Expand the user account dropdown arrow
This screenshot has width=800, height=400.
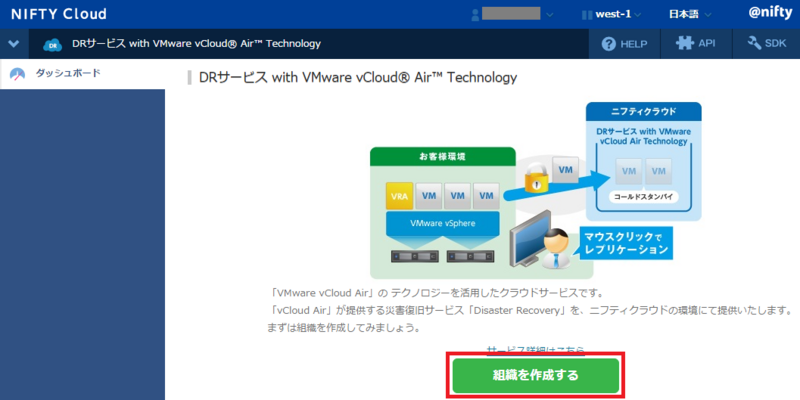click(x=549, y=15)
